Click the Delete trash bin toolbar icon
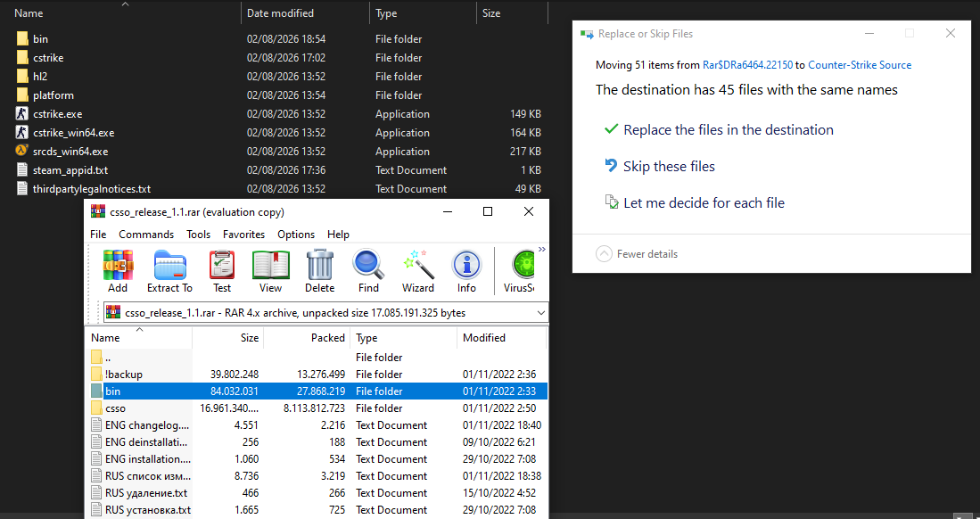Viewport: 980px width, 519px height. pyautogui.click(x=319, y=265)
